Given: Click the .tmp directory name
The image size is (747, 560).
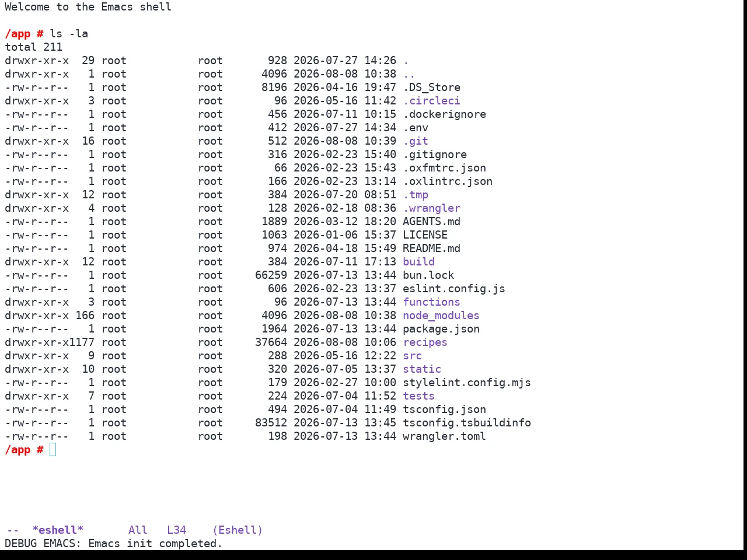Looking at the screenshot, I should pos(416,195).
